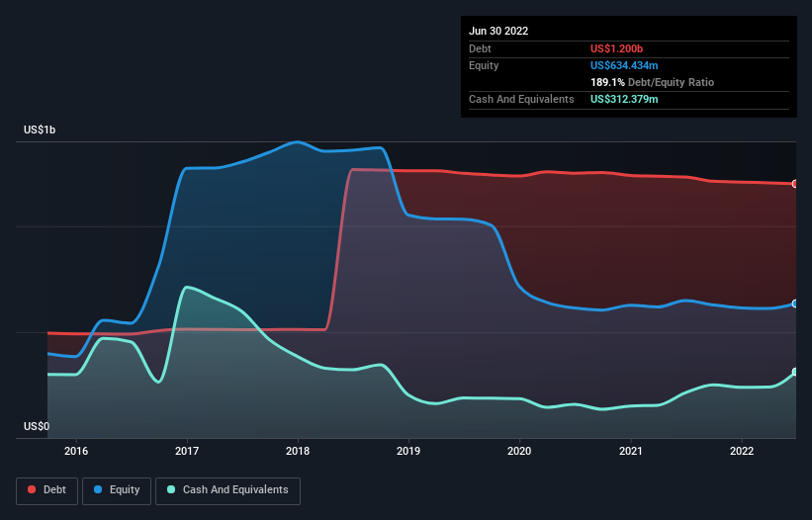Viewport: 812px width, 520px height.
Task: Click the 2021 x-axis label
Action: coord(631,451)
